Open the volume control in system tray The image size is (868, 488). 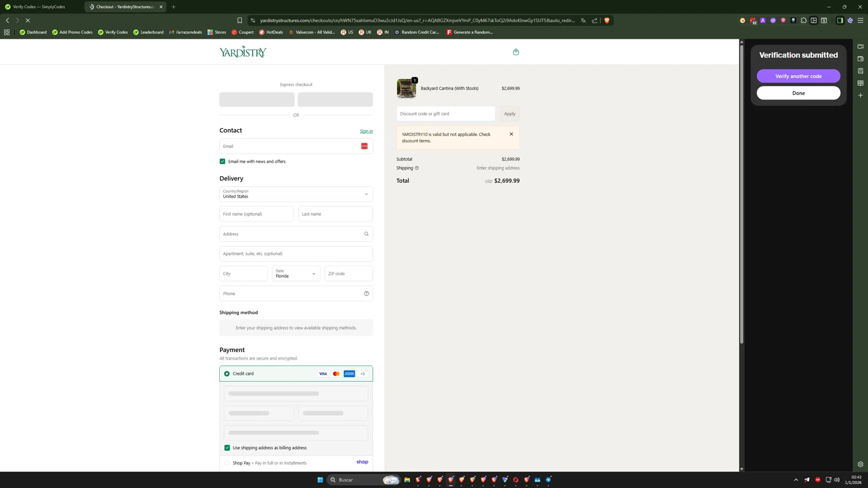(x=837, y=480)
